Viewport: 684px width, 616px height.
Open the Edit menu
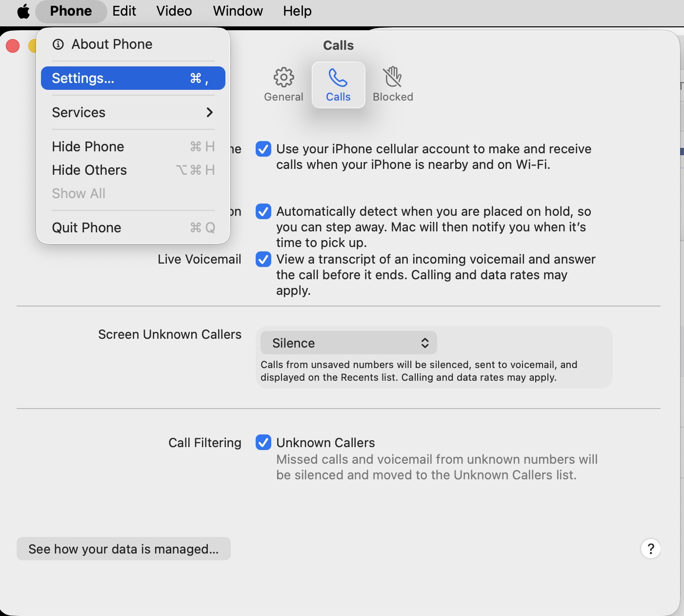coord(124,11)
